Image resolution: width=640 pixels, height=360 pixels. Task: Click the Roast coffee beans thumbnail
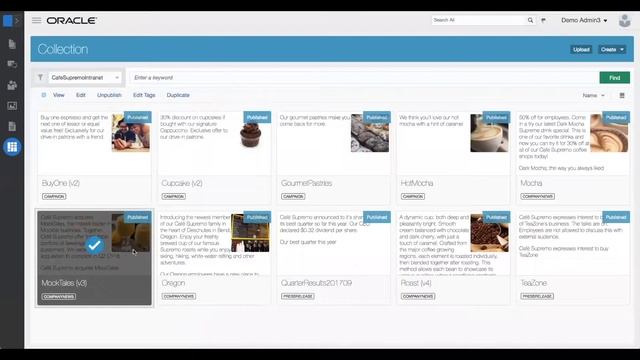click(489, 233)
